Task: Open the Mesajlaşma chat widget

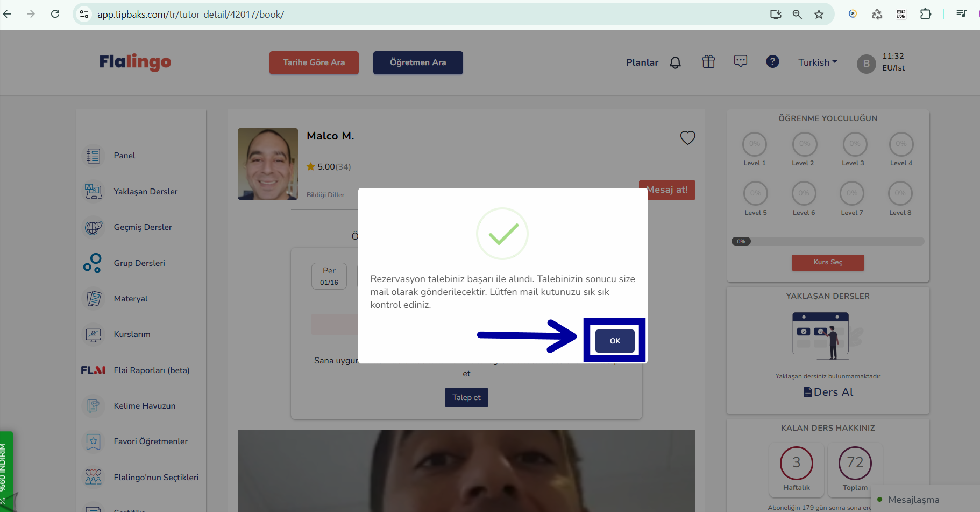Action: [x=925, y=500]
